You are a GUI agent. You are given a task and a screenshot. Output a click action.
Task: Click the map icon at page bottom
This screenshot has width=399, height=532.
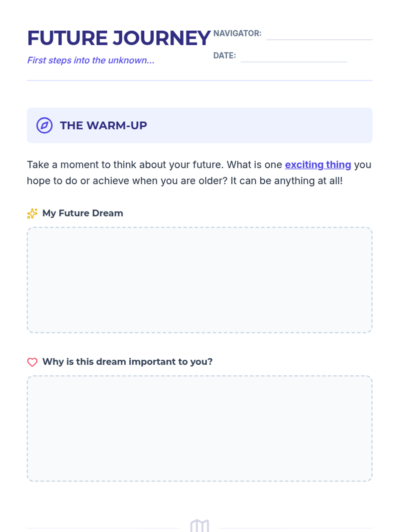tap(199, 526)
